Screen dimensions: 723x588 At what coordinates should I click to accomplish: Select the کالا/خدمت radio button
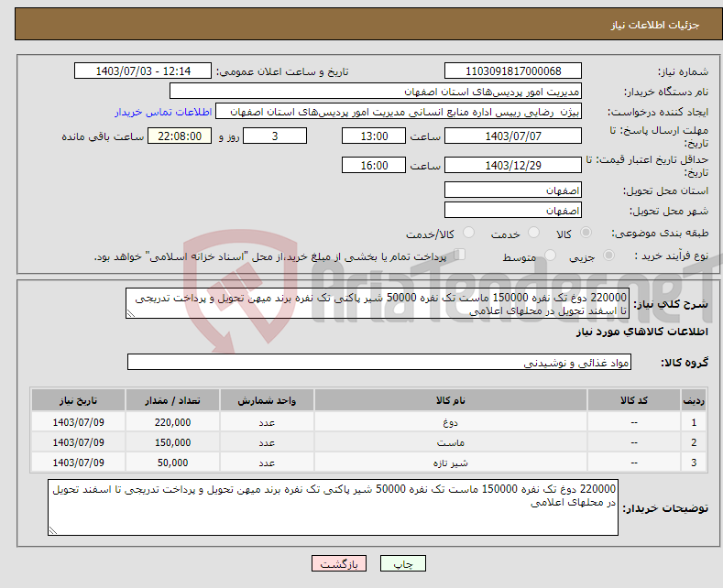468,233
